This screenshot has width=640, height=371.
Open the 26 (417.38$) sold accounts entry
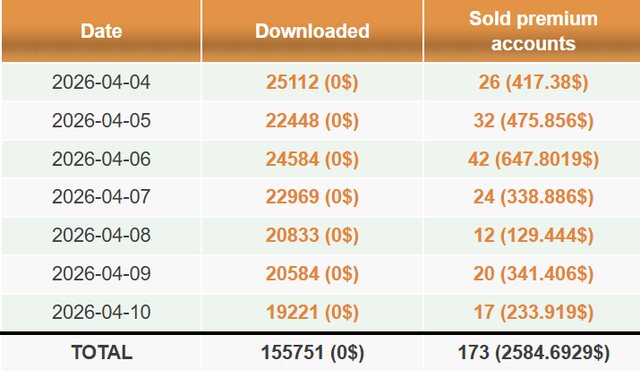[x=533, y=82]
